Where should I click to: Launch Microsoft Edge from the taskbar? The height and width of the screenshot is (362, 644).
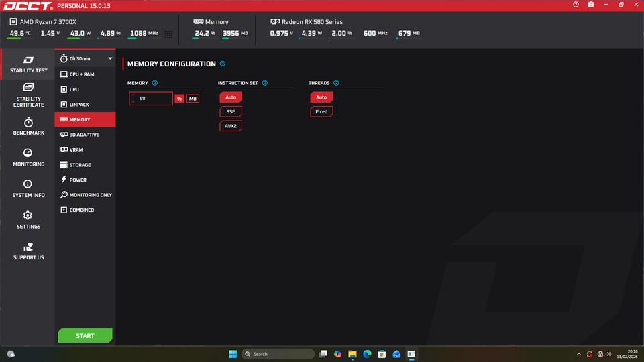(367, 354)
